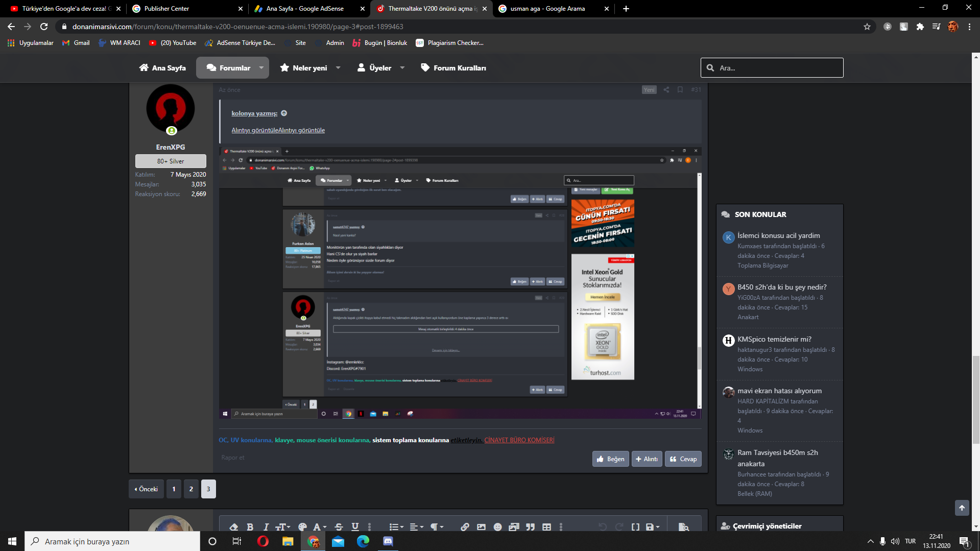Screen dimensions: 980x551
Task: Open B450 s2h'da ki bu şey nedir topic
Action: pos(781,287)
